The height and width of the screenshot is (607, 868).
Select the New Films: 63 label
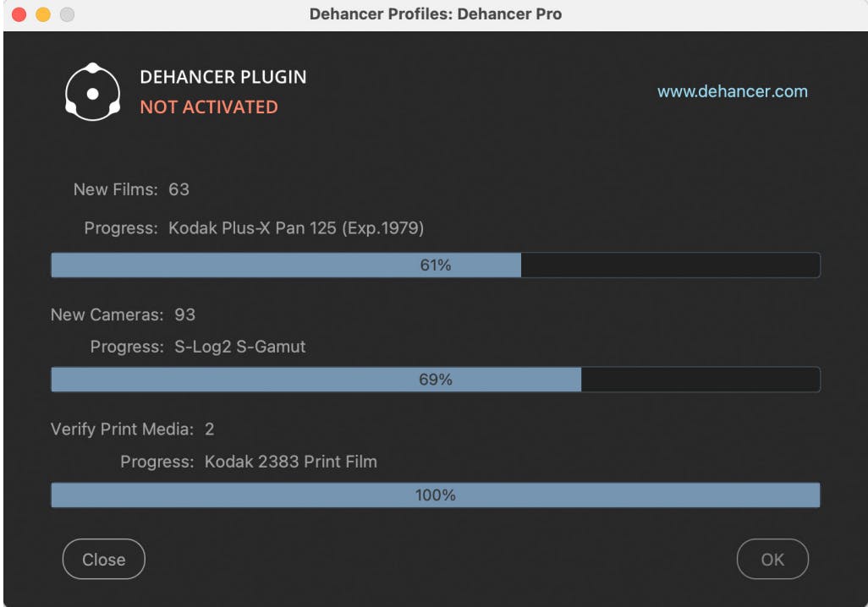click(x=131, y=189)
